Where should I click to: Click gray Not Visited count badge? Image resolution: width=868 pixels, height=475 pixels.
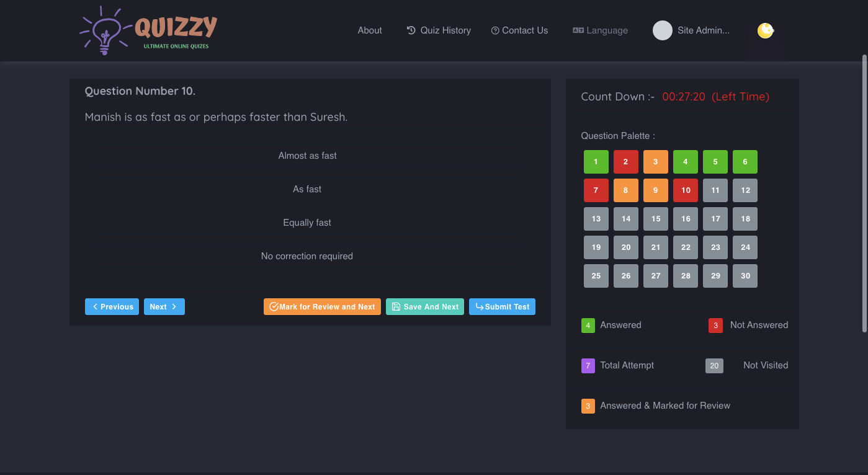click(x=715, y=366)
